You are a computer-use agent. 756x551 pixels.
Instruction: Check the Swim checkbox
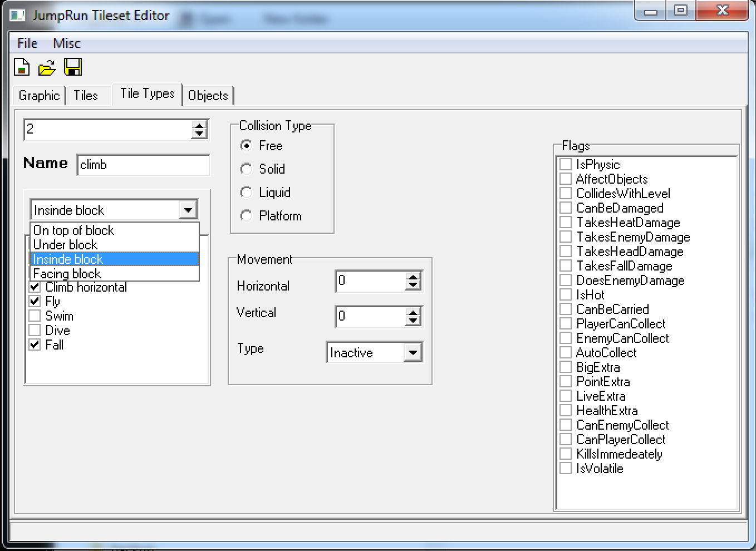pos(35,316)
